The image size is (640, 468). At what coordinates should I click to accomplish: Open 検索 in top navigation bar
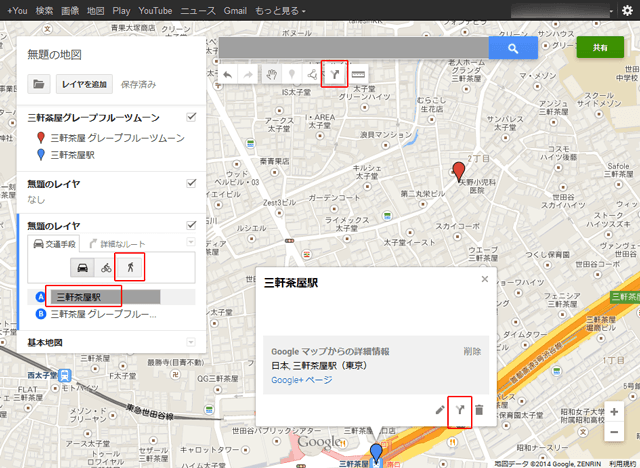click(44, 11)
